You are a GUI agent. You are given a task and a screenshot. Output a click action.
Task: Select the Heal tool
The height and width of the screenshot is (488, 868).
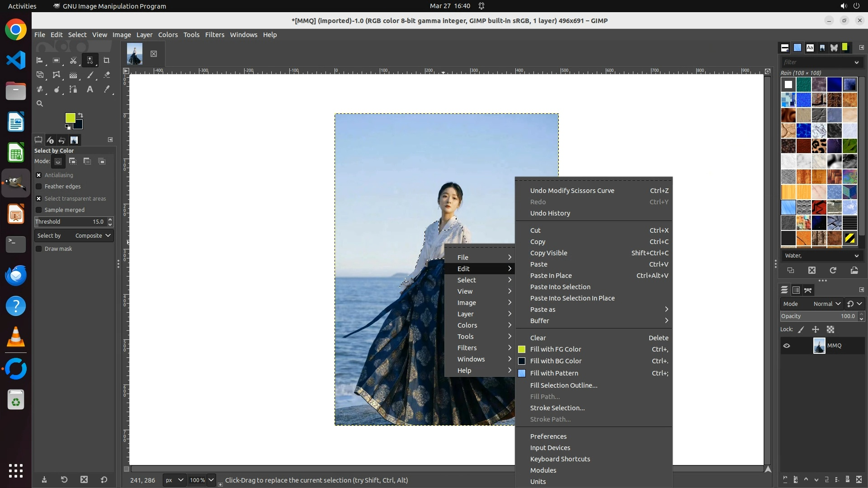(x=40, y=89)
